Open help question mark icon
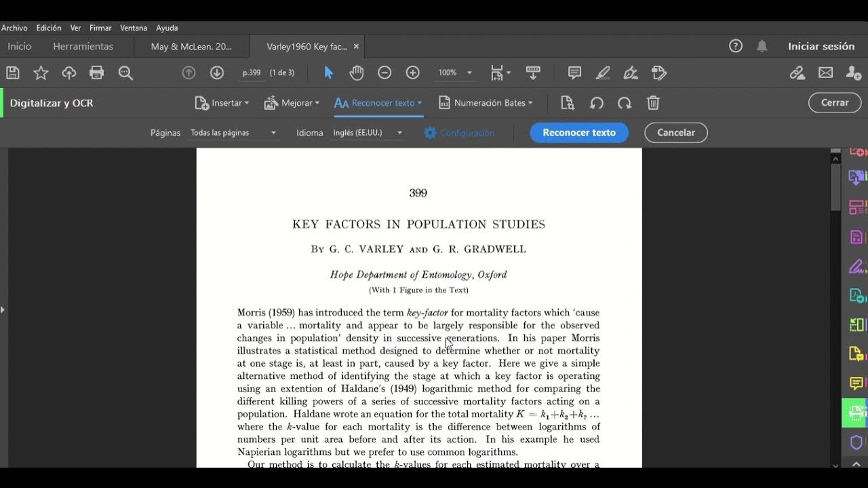 click(x=736, y=46)
